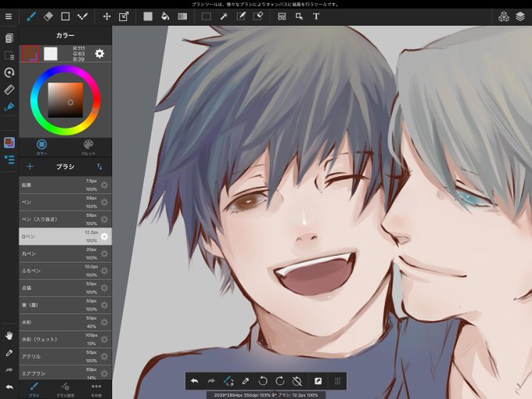The width and height of the screenshot is (532, 399).
Task: Open the Selection menu in sidebar
Action: pos(9,56)
